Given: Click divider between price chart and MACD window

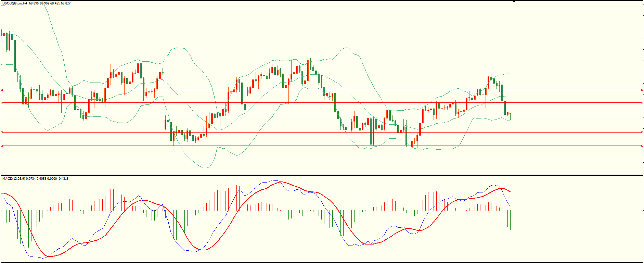Looking at the screenshot, I should click(322, 175).
